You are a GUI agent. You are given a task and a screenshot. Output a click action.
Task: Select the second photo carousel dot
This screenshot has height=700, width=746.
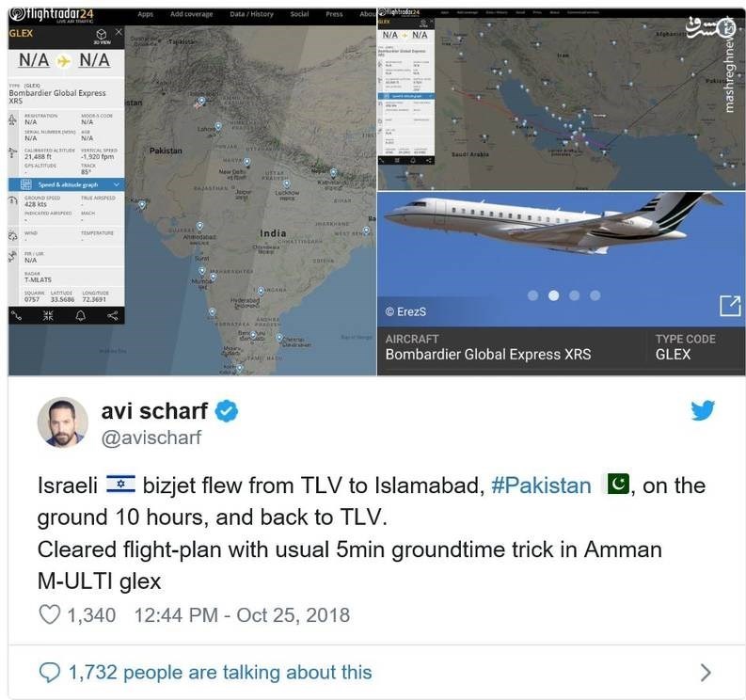click(553, 295)
